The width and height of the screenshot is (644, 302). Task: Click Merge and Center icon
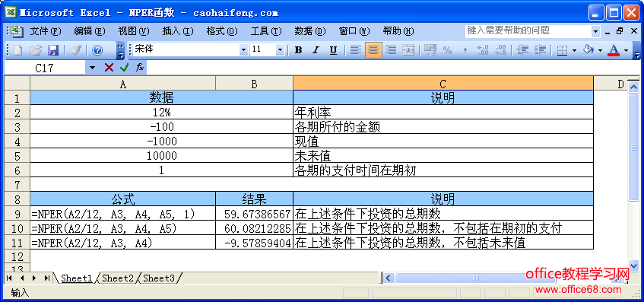pyautogui.click(x=408, y=50)
